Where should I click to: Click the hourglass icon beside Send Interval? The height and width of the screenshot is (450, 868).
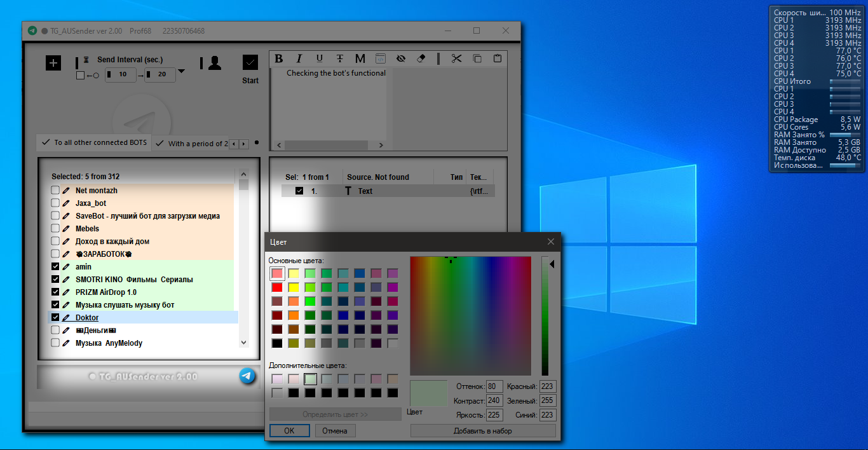click(86, 60)
